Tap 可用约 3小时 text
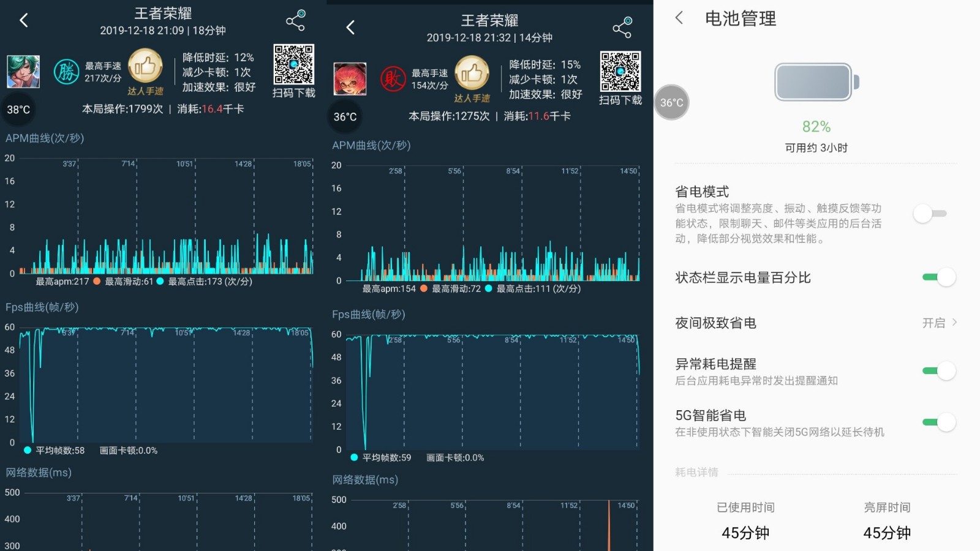 (816, 148)
